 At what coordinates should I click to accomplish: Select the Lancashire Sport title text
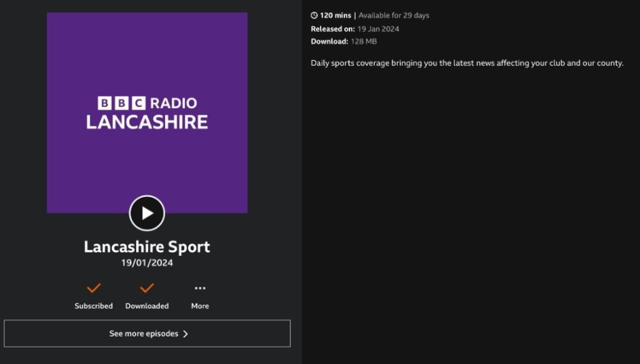point(147,247)
